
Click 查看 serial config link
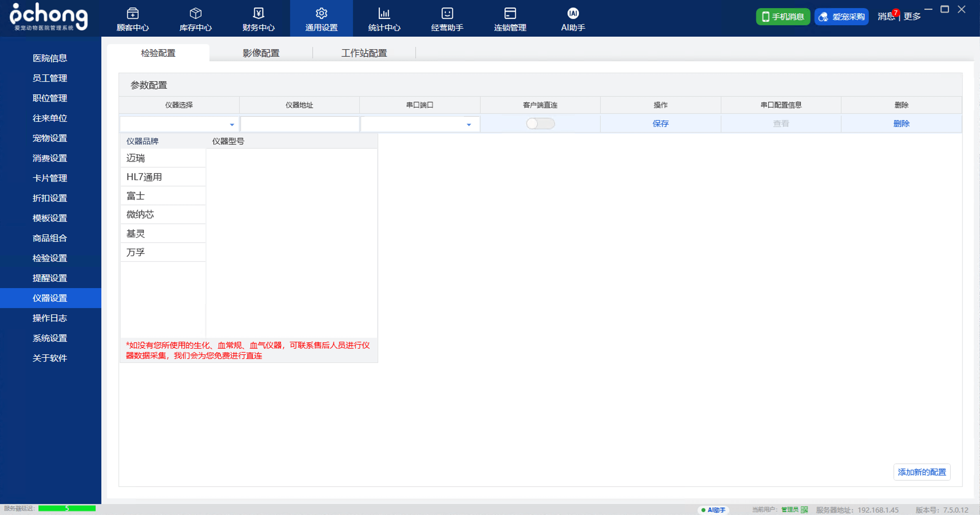click(781, 123)
